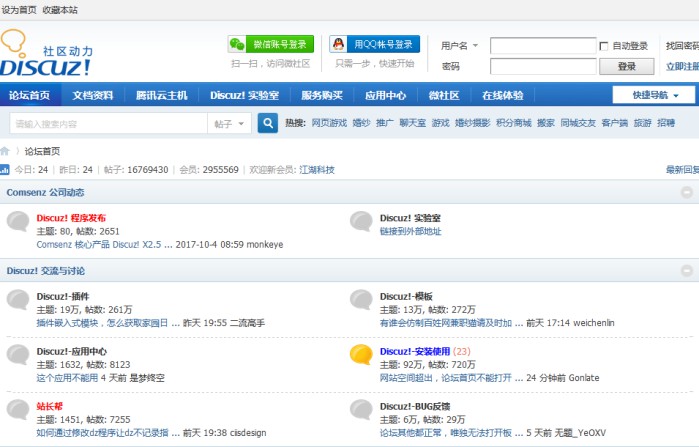699x447 pixels.
Task: Click the QQ penguin icon
Action: click(x=339, y=44)
